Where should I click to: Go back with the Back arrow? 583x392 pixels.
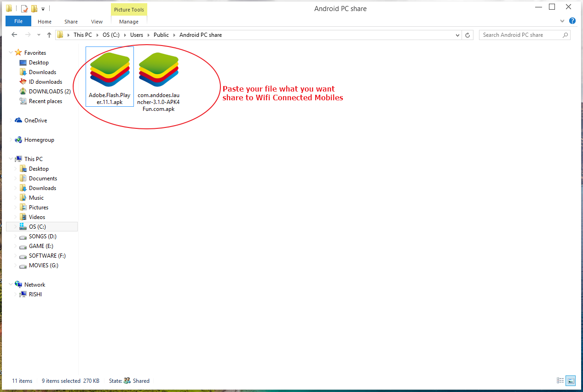pyautogui.click(x=14, y=35)
